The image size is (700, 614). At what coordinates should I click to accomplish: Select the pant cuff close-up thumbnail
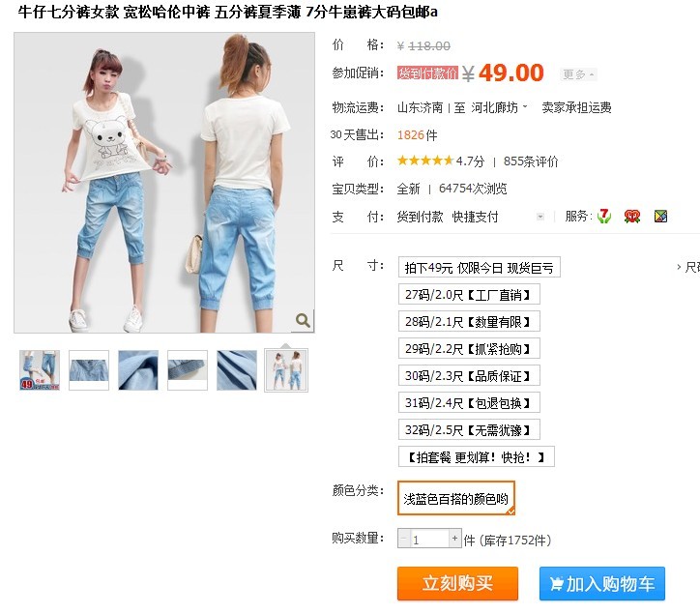(188, 370)
